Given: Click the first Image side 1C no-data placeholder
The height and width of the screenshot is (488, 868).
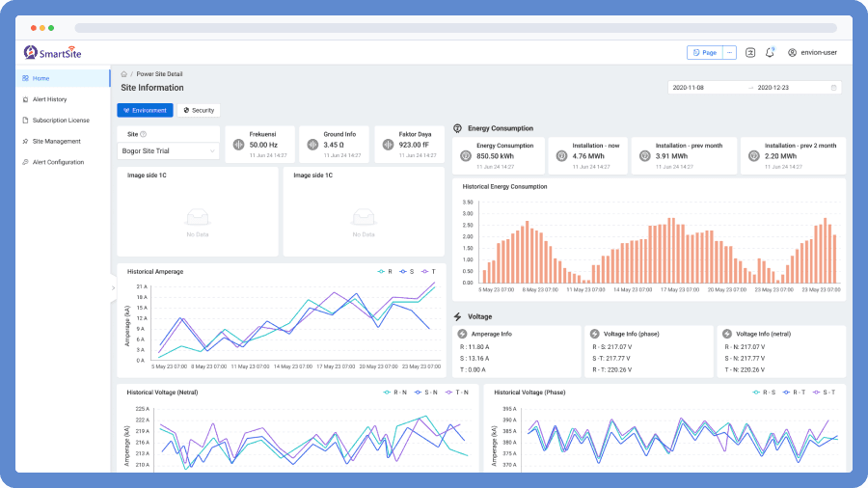Looking at the screenshot, I should click(198, 223).
